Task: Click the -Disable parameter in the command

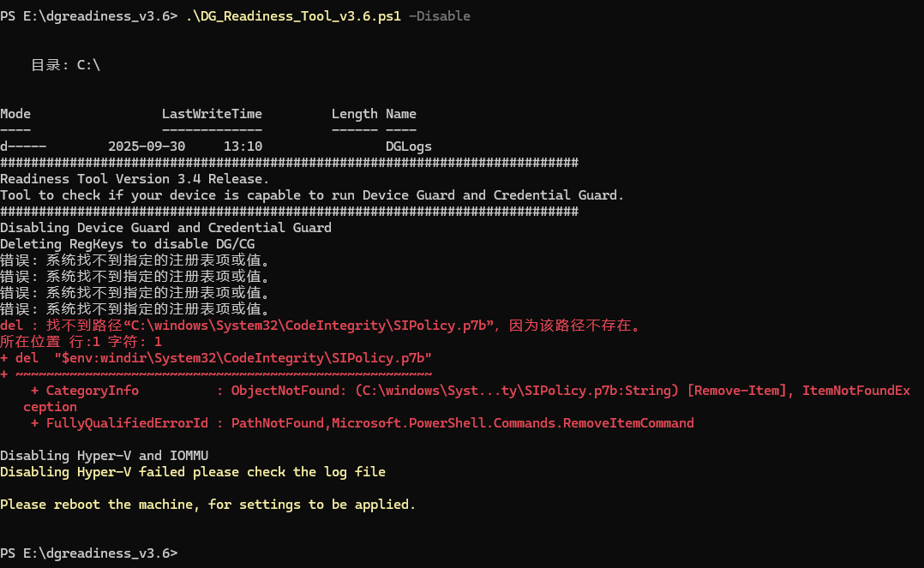Action: (x=439, y=16)
